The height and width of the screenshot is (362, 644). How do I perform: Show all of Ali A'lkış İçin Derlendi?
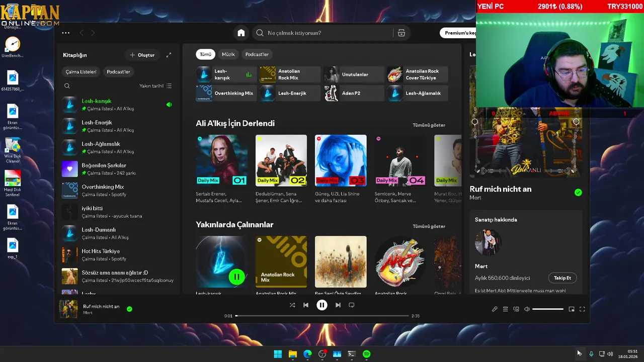pyautogui.click(x=429, y=125)
